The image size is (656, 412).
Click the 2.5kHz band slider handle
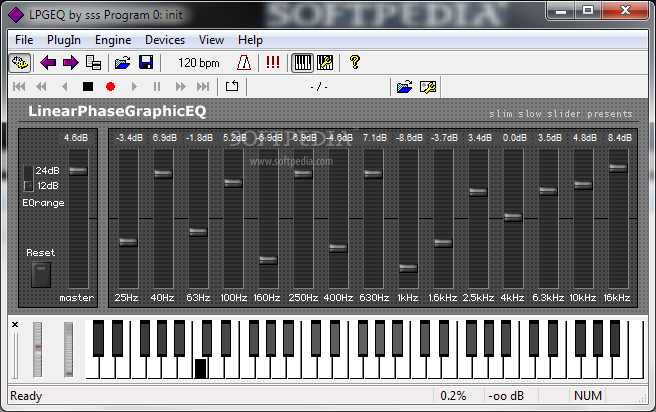point(478,192)
